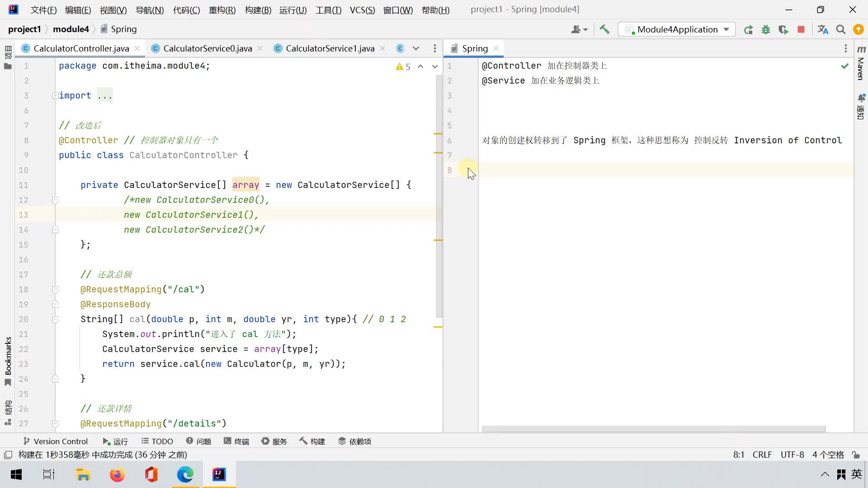The height and width of the screenshot is (488, 868).
Task: Open Microsoft Edge from the taskbar
Action: [185, 474]
